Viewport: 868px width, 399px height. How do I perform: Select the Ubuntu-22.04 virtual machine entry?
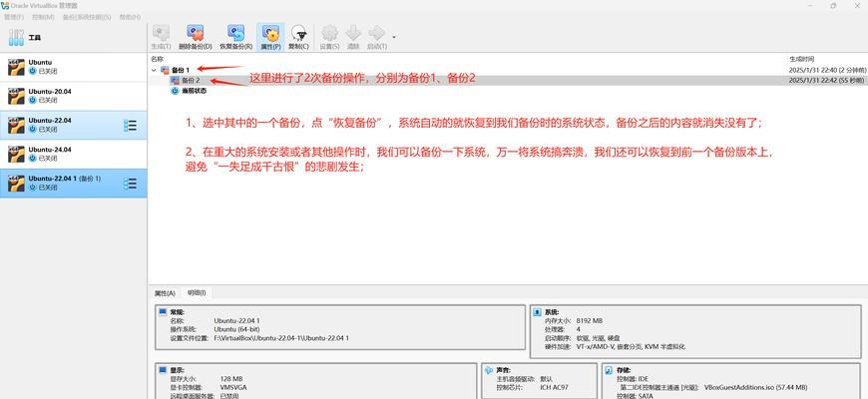[73, 125]
